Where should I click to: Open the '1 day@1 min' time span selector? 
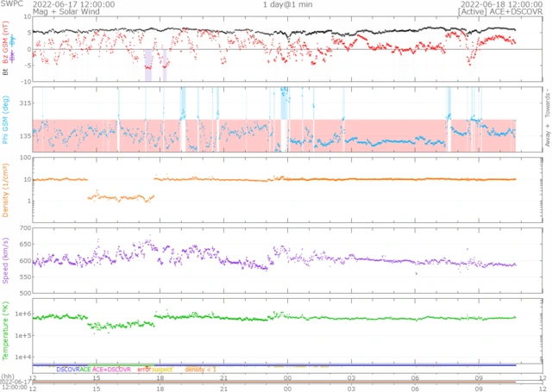[x=287, y=4]
